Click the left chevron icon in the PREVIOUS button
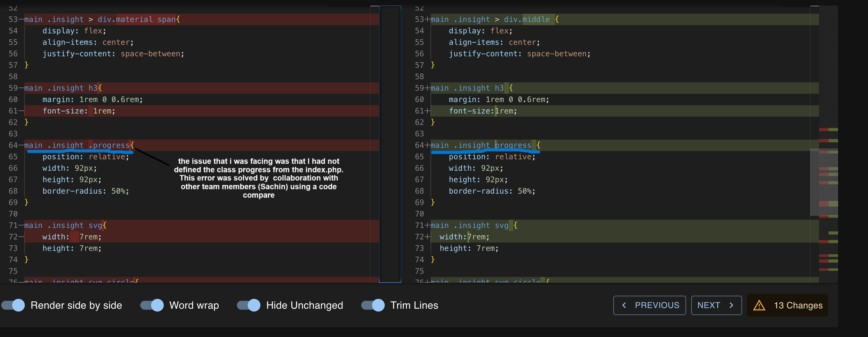868x337 pixels. click(624, 305)
